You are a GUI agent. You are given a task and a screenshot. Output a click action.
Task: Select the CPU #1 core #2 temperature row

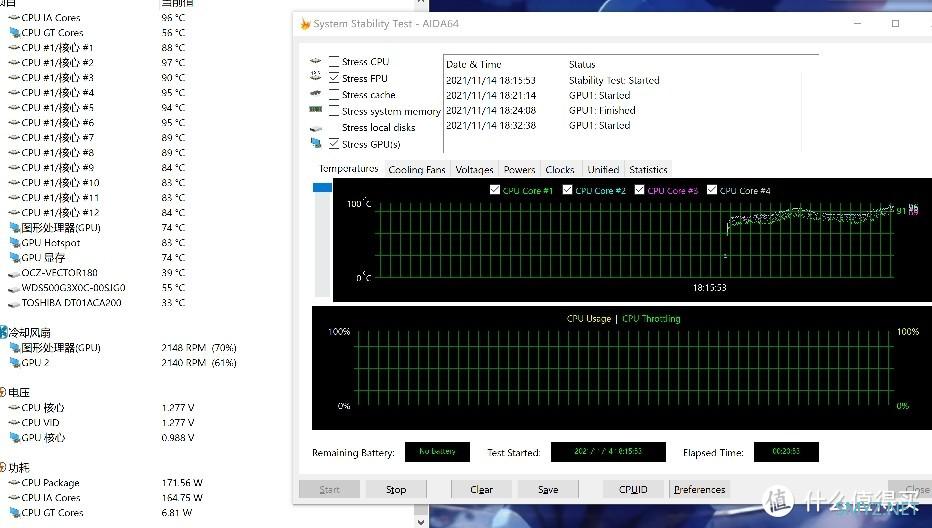coord(97,62)
